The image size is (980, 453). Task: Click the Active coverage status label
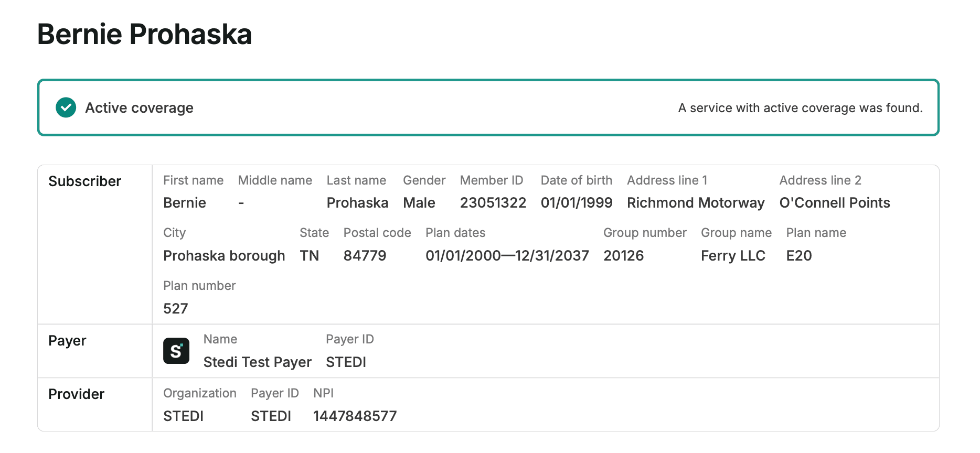[139, 108]
